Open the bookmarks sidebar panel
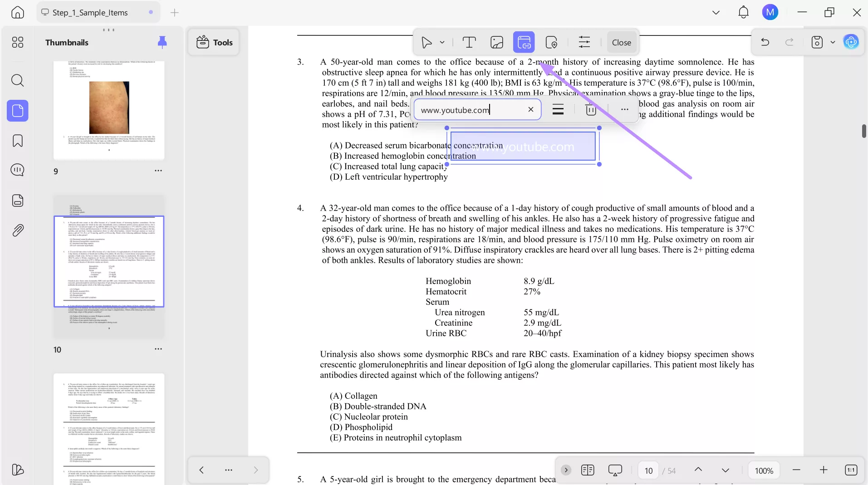 pos(18,141)
